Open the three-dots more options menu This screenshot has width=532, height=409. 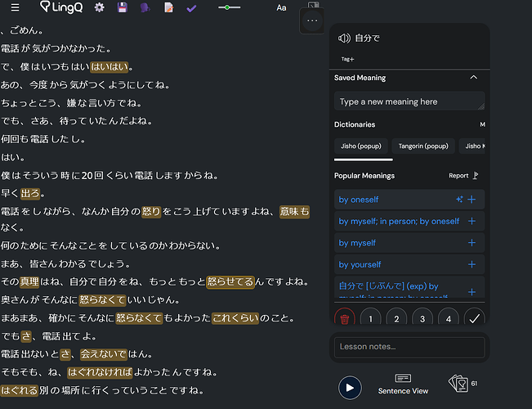[x=312, y=20]
